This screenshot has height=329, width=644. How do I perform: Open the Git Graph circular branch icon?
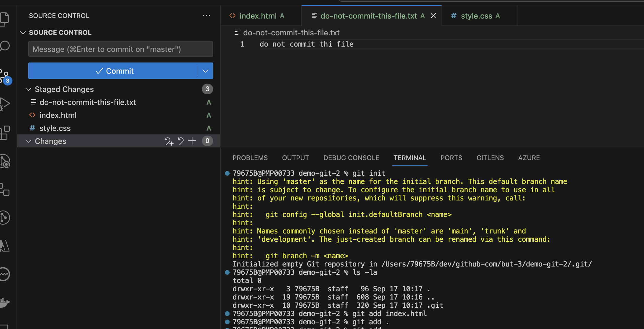pos(4,218)
